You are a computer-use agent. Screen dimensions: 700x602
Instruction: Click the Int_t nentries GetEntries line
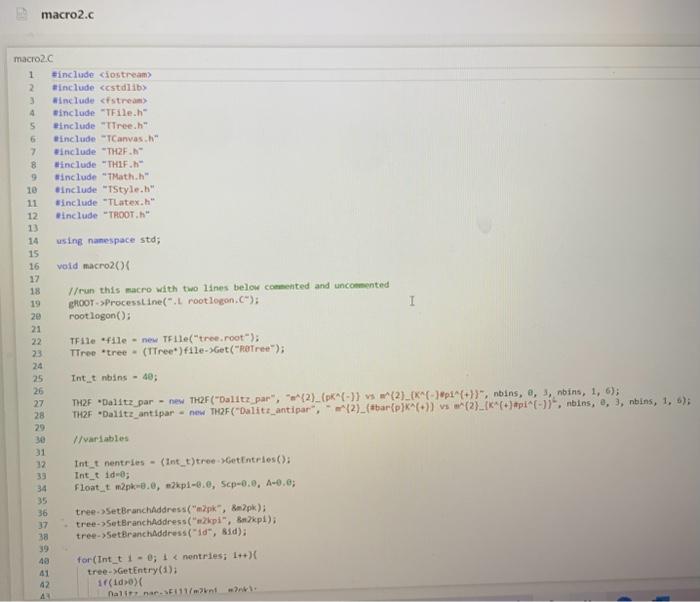pos(182,461)
